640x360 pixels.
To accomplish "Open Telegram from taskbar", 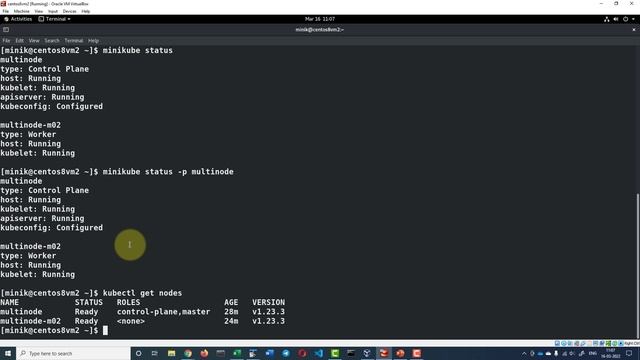I will click(x=286, y=353).
